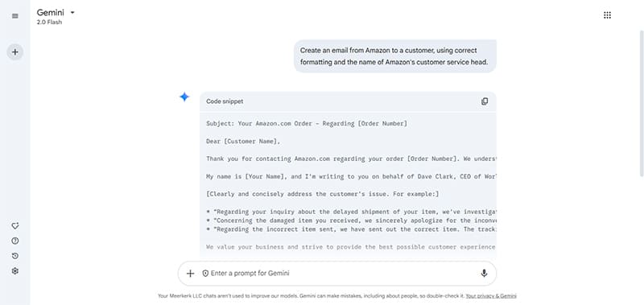Open the Google apps grid
Screen dimensions: 644x305
click(607, 15)
